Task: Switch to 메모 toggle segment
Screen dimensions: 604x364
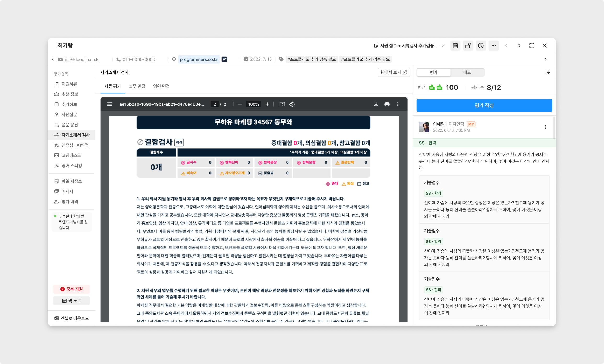Action: click(x=467, y=72)
